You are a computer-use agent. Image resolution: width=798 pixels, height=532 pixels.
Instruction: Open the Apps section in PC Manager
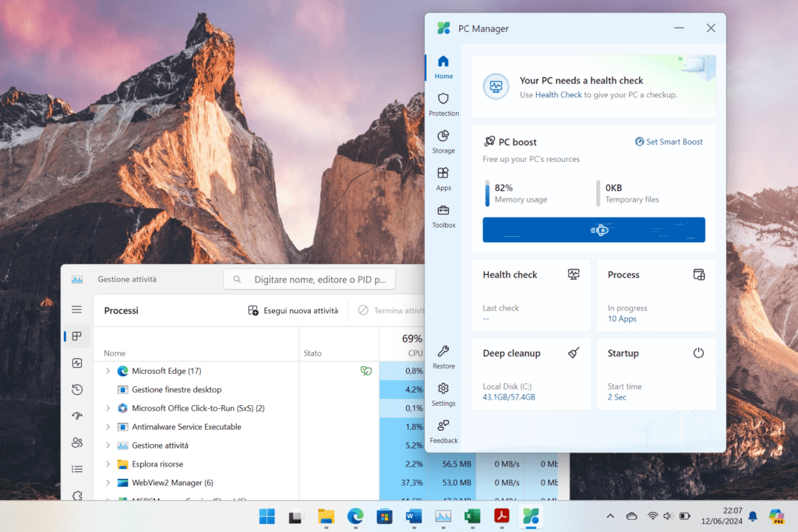pos(443,179)
